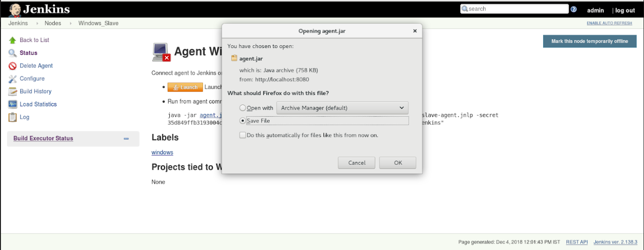The image size is (644, 250).
Task: Open Jenkins breadcrumb item
Action: tap(18, 23)
